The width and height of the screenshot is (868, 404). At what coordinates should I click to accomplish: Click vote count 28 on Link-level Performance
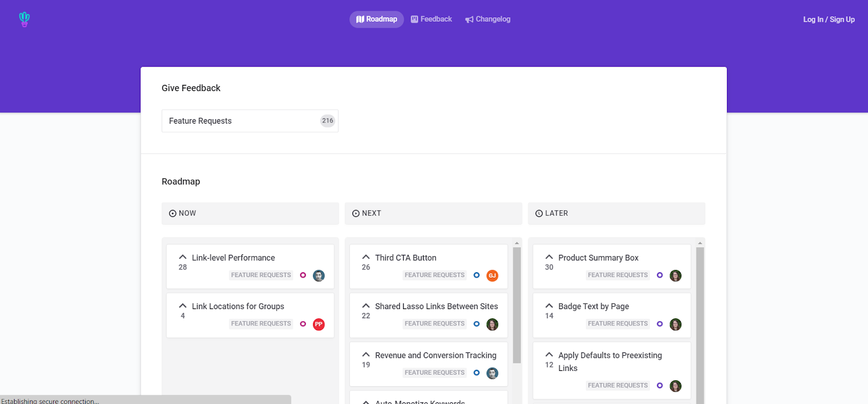click(x=183, y=267)
